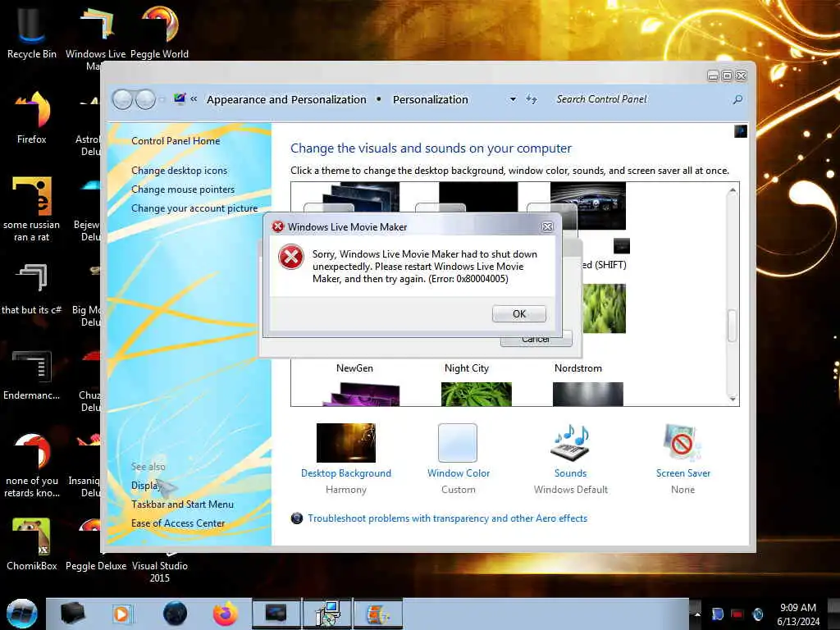Select the car theme thumbnail in top row
Viewport: 840px width, 630px height.
point(587,206)
